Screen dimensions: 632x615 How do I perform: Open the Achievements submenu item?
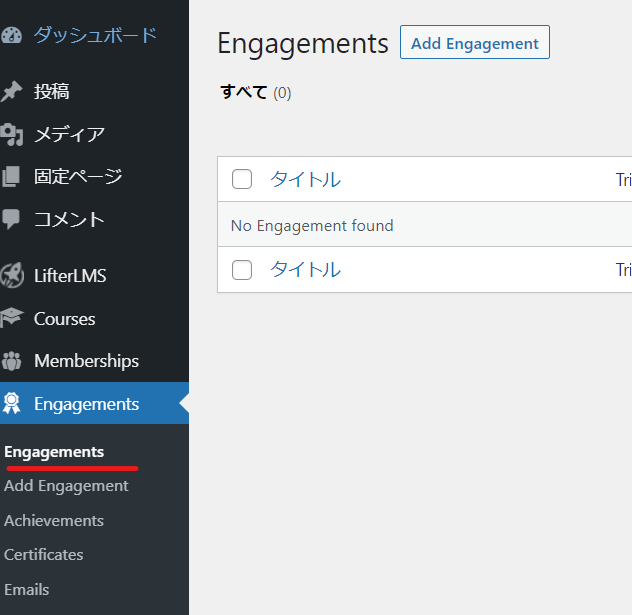click(54, 521)
